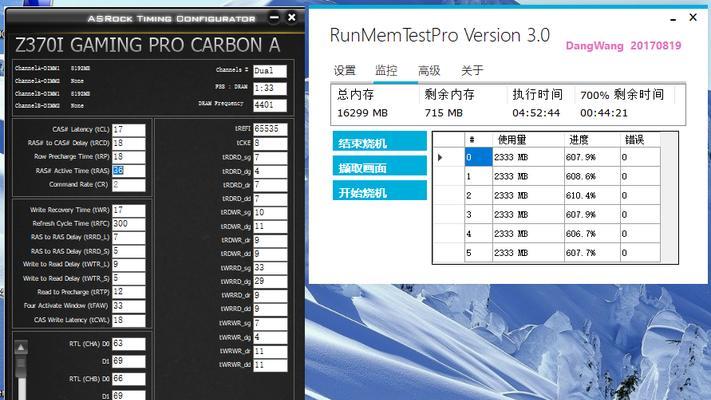This screenshot has height=400, width=711.
Task: Click the Row Precharge Time (tRP) field
Action: (x=129, y=157)
